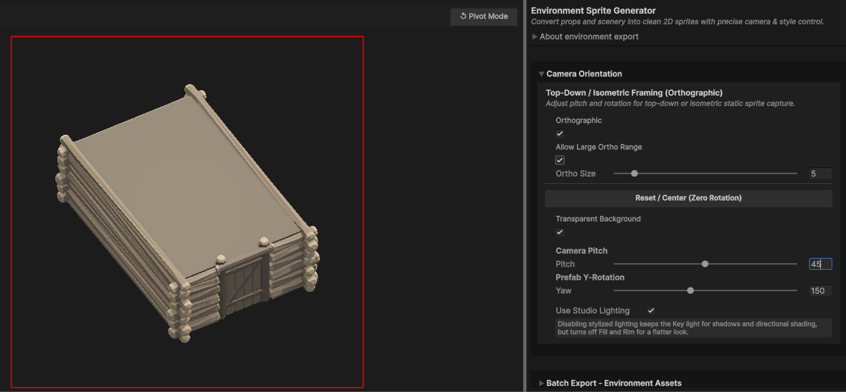This screenshot has width=846, height=392.
Task: Click Reset / Center (Zero Rotation) button
Action: (688, 198)
